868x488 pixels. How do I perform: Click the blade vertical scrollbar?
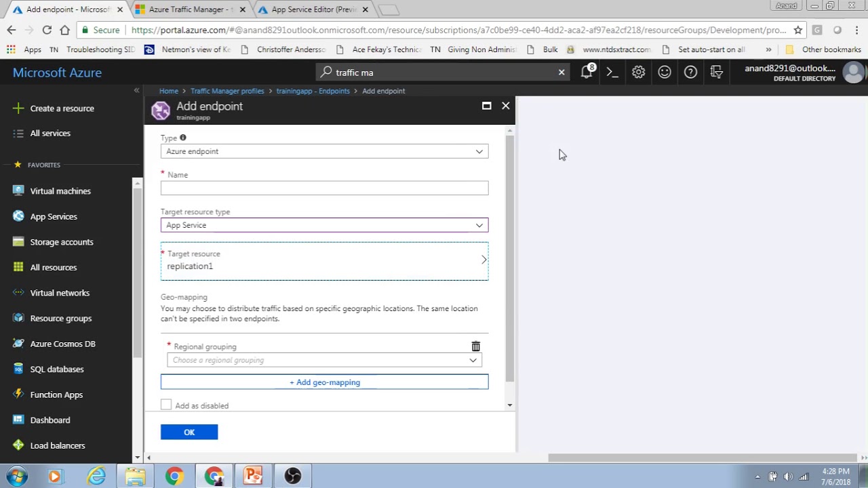coord(510,258)
